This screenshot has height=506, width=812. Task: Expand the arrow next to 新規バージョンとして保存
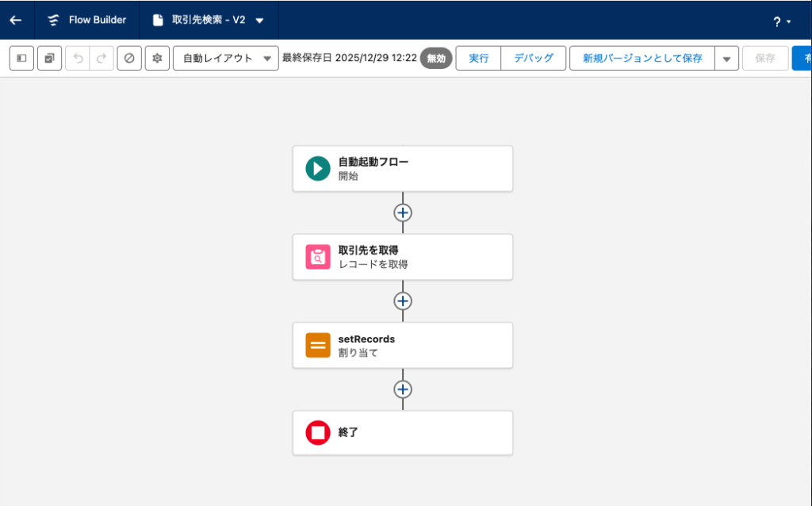coord(726,59)
